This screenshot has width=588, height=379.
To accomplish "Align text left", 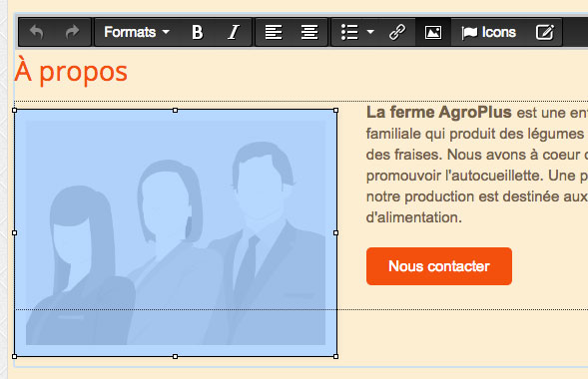I will (274, 32).
